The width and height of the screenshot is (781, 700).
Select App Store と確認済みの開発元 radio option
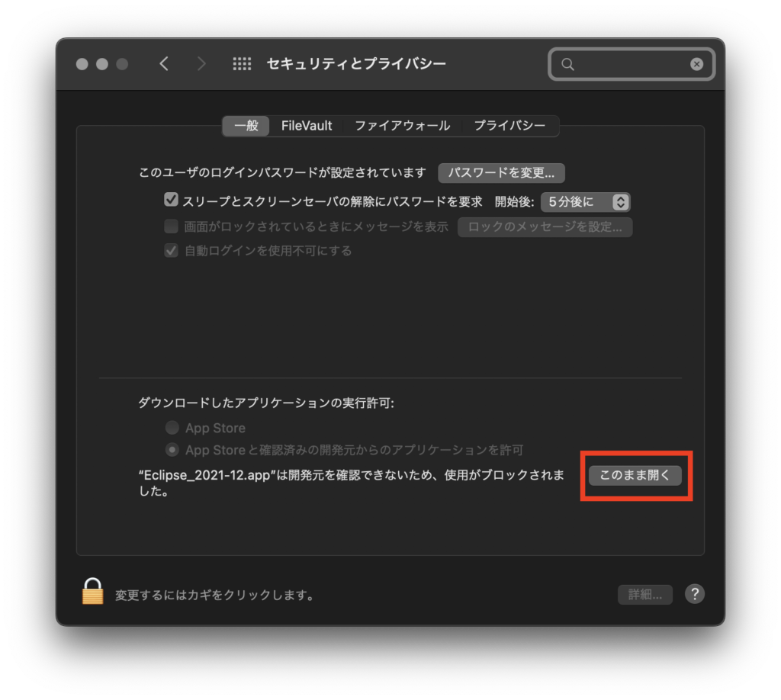point(172,450)
